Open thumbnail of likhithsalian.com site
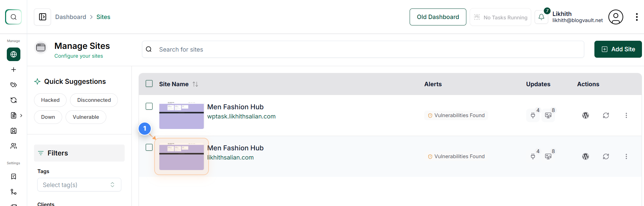 (181, 156)
